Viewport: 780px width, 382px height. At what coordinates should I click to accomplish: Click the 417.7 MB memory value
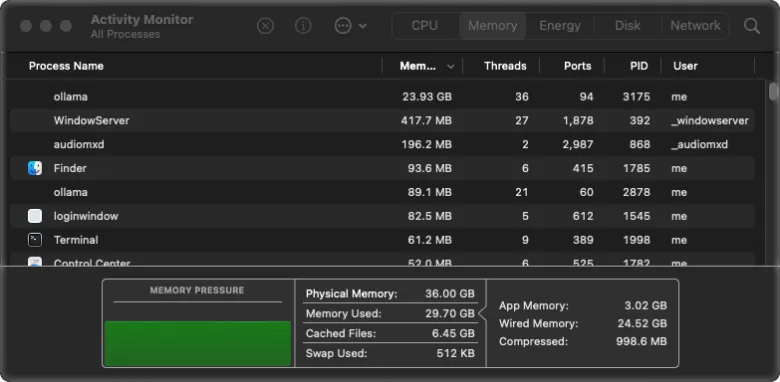pos(426,120)
